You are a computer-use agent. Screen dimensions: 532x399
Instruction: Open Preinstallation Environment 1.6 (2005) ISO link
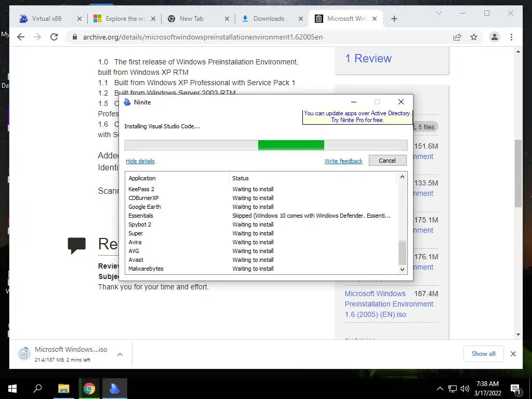tap(389, 304)
